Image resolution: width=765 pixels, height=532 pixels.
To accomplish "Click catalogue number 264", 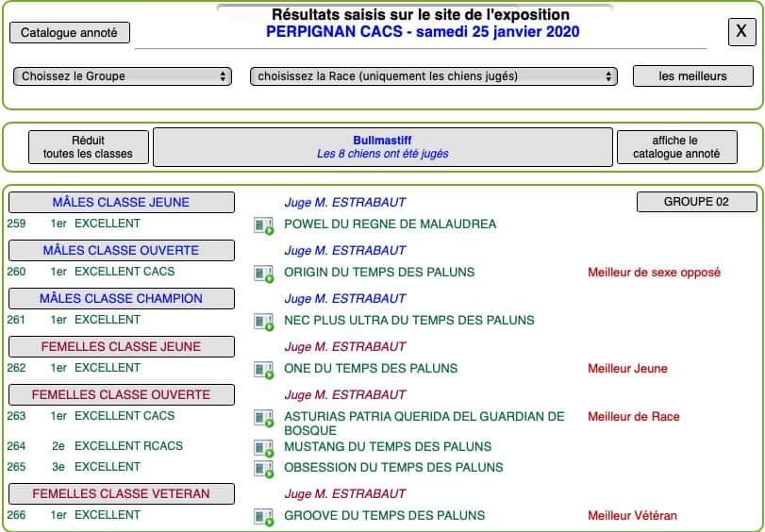I will [17, 446].
